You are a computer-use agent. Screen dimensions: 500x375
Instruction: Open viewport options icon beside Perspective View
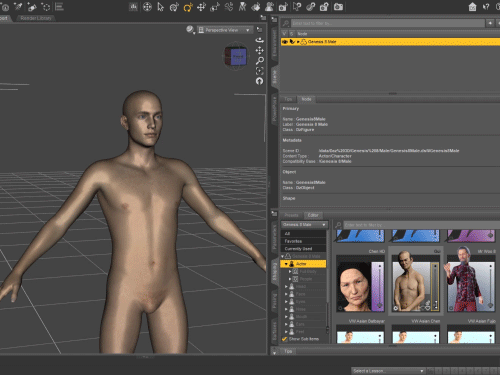coord(259,30)
